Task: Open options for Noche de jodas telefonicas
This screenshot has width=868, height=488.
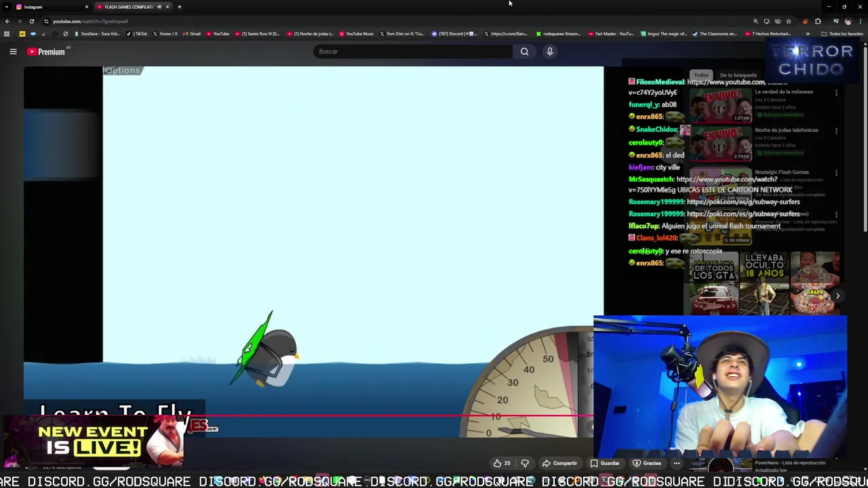Action: click(836, 131)
